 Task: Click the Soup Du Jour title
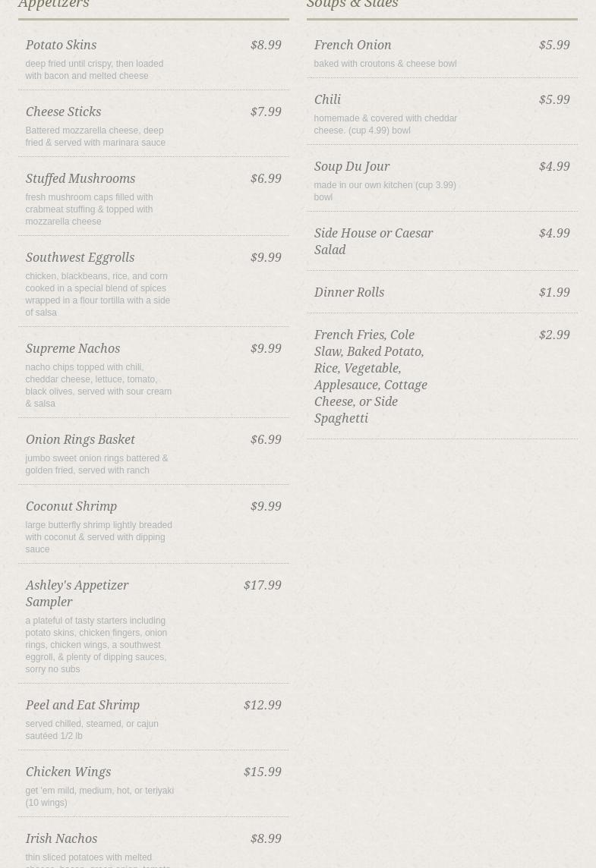352,167
